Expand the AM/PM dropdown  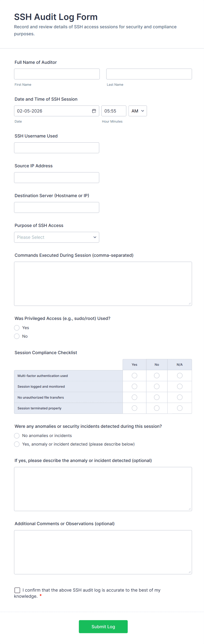(x=138, y=111)
